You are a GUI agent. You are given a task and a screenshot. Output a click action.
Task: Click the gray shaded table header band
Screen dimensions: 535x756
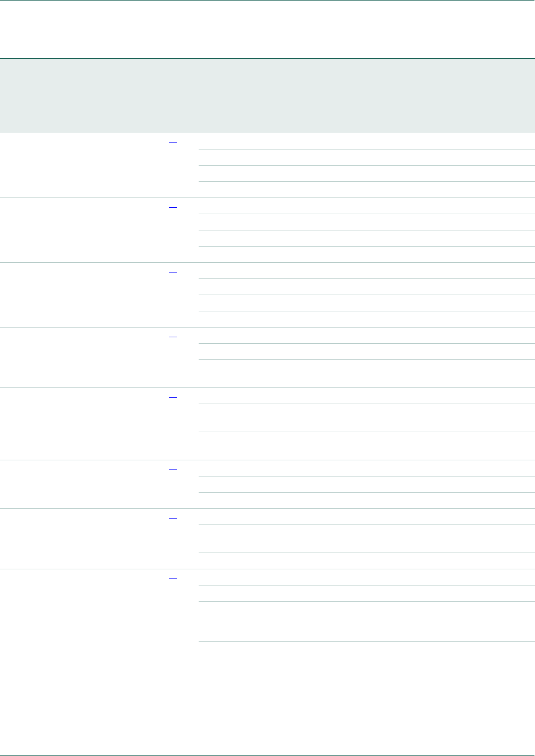[267, 96]
